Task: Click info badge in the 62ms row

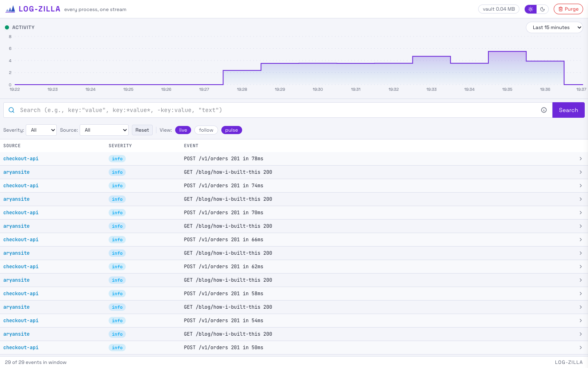Action: pos(117,267)
